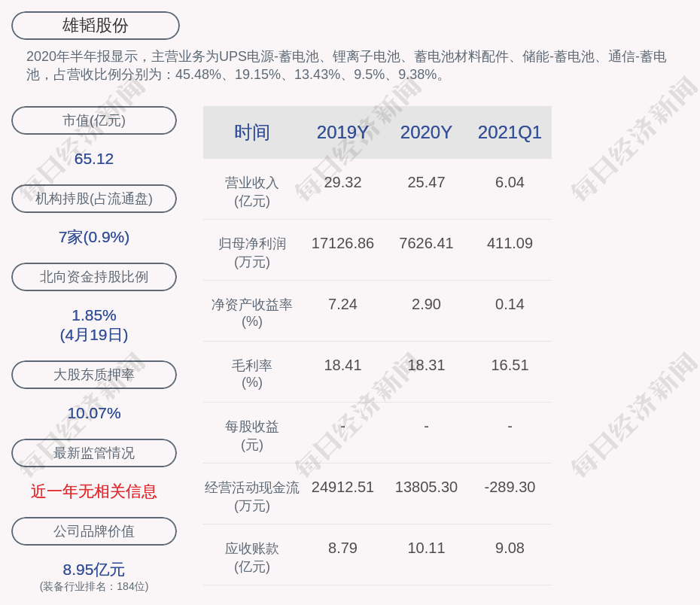Select the 最新监管情况 label pill
700x605 pixels.
(94, 453)
